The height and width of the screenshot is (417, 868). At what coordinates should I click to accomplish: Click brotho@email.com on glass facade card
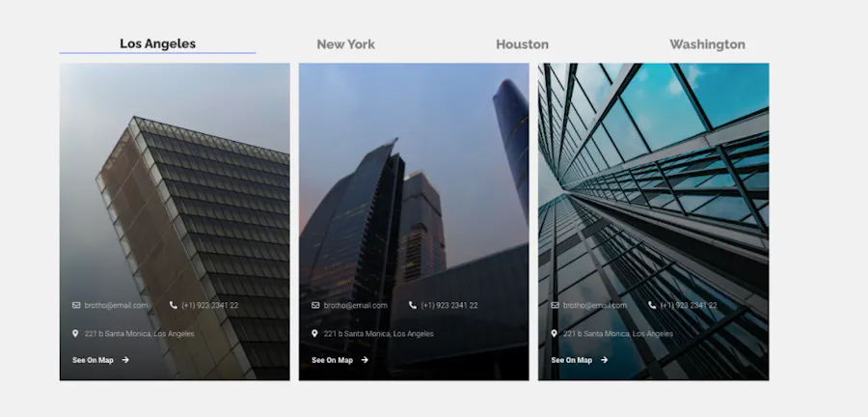click(594, 305)
